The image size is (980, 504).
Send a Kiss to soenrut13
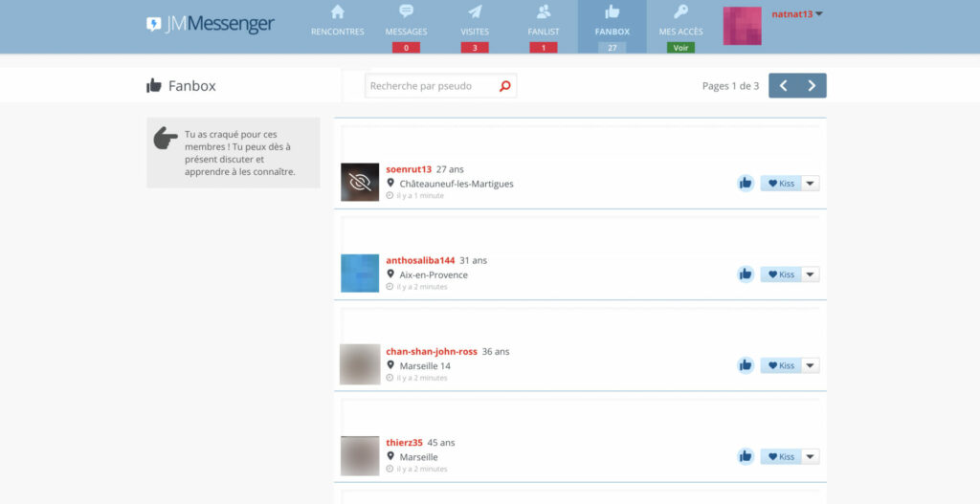781,184
